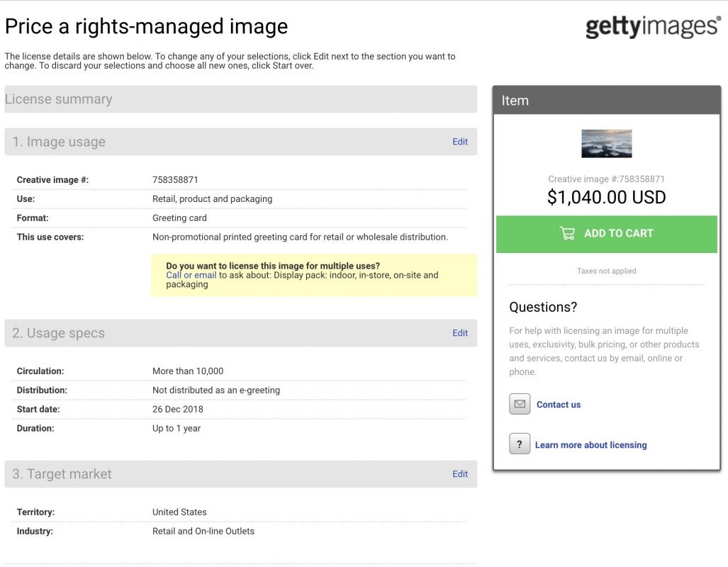Click the envelope contact icon
This screenshot has height=567, width=728.
point(520,404)
